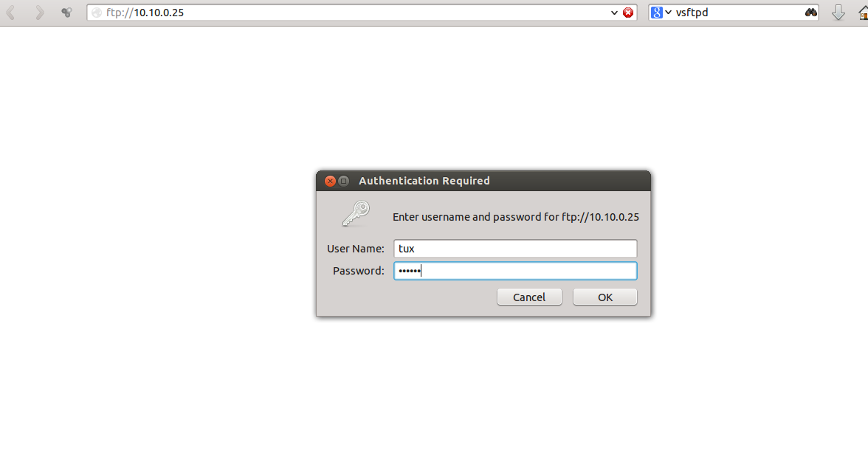Start search with the binoculars icon

tap(810, 12)
